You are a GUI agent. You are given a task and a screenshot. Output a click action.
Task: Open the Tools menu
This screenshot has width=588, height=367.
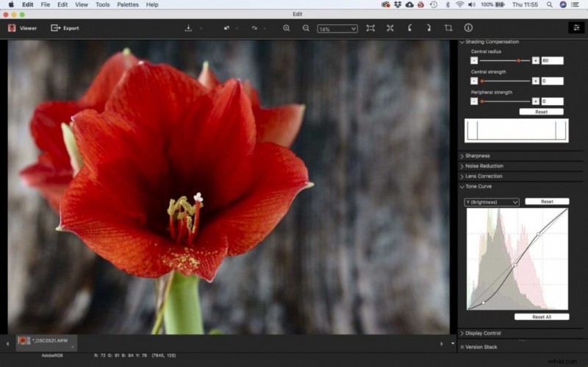tap(102, 4)
